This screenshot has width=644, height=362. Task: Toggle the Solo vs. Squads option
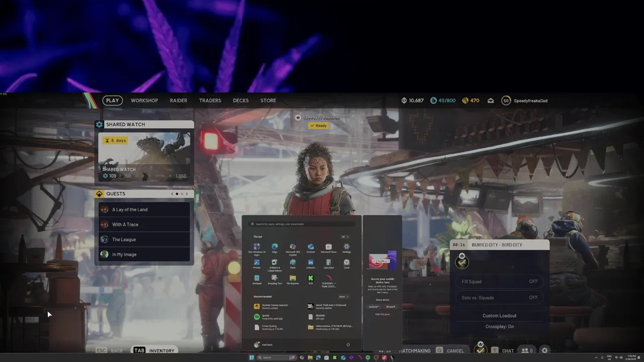500,298
